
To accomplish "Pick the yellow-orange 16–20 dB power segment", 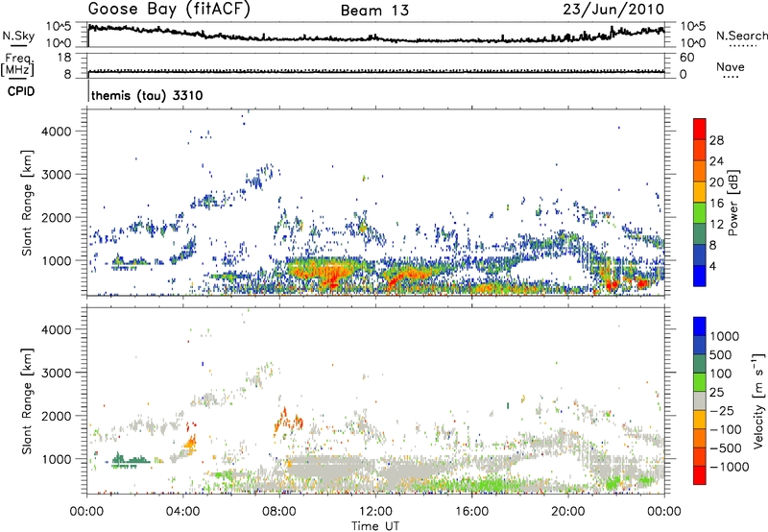I will tap(700, 192).
